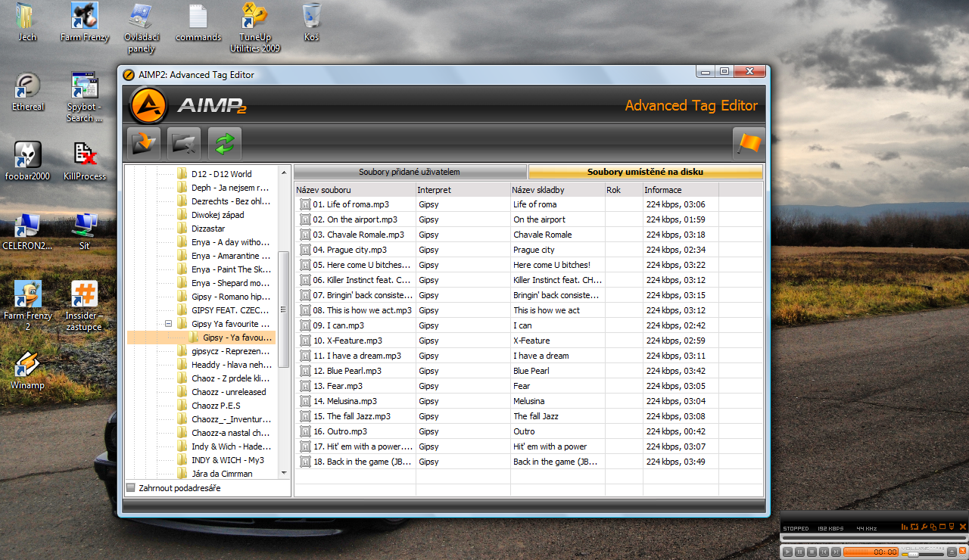The height and width of the screenshot is (560, 969).
Task: Toggle the Zahrnout podadresáře checkbox
Action: (131, 488)
